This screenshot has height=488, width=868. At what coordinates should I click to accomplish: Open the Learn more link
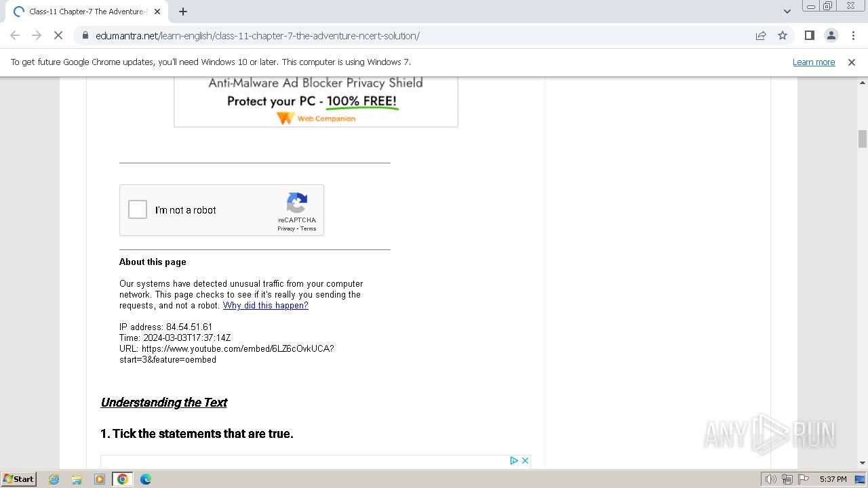pyautogui.click(x=814, y=62)
